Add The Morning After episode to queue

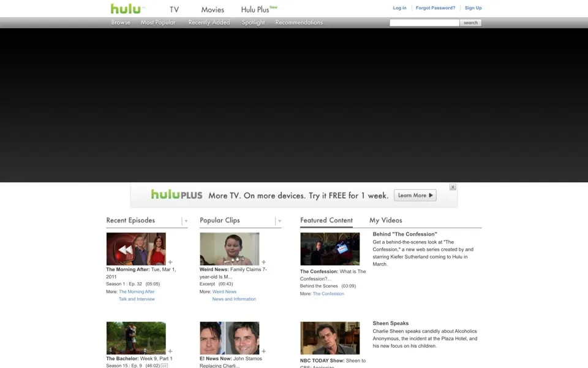[170, 262]
